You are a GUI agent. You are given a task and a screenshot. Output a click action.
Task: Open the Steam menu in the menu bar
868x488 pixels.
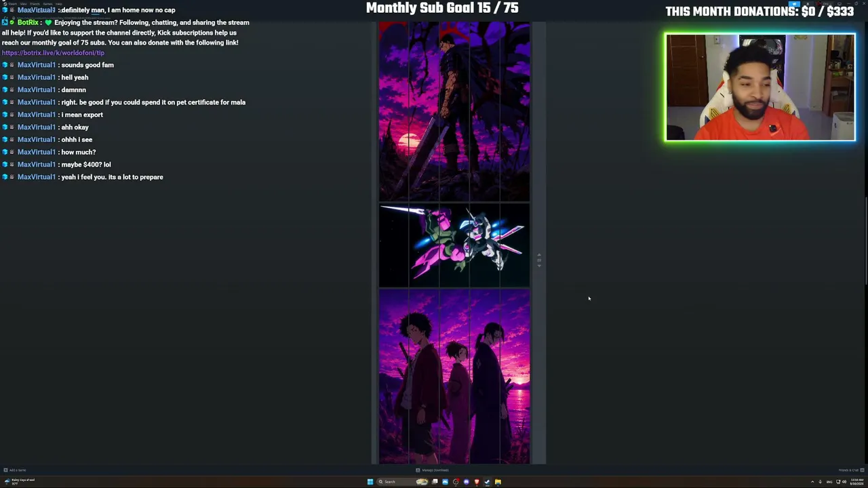[x=12, y=3]
